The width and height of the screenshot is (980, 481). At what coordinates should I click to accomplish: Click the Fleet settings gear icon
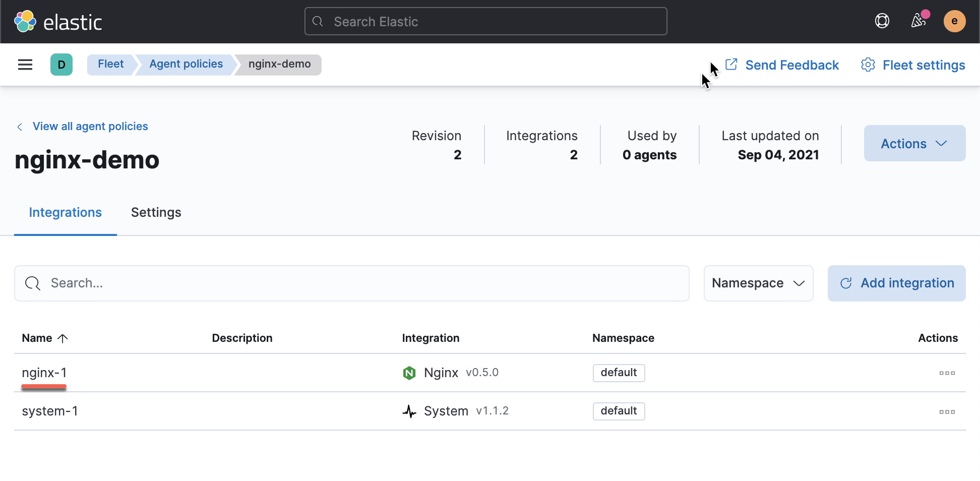tap(868, 65)
